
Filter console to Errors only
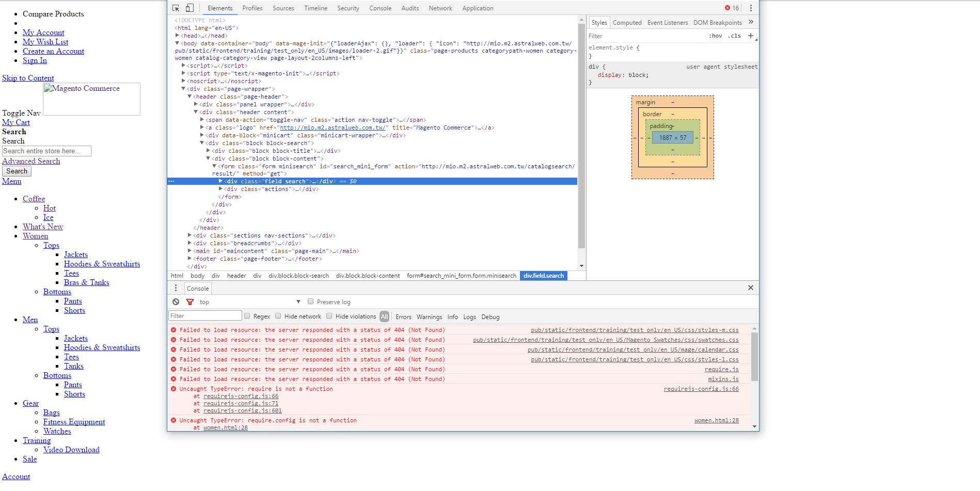(403, 317)
